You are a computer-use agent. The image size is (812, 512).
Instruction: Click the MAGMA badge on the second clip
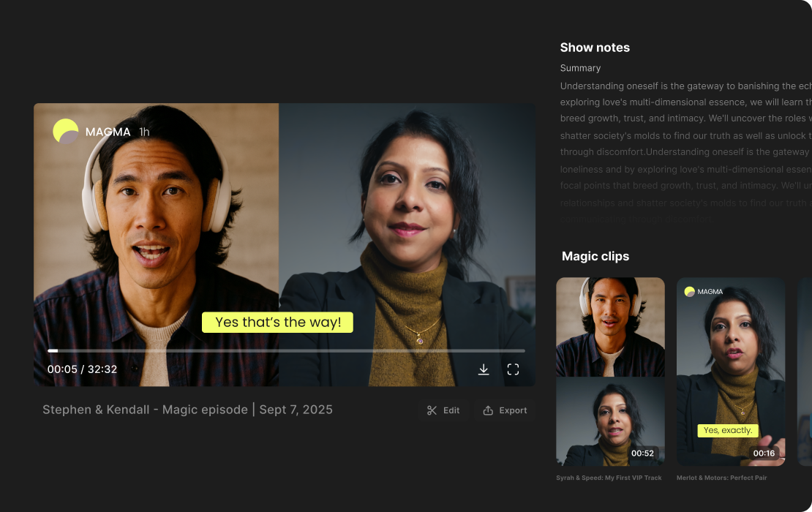coord(703,291)
